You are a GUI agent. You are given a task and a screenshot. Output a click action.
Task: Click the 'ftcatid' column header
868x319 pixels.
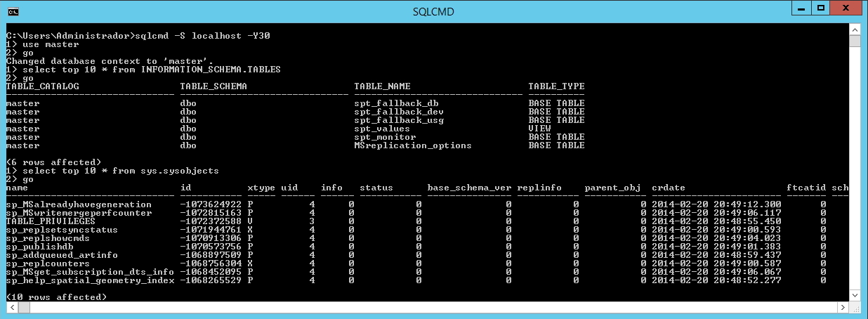click(807, 188)
